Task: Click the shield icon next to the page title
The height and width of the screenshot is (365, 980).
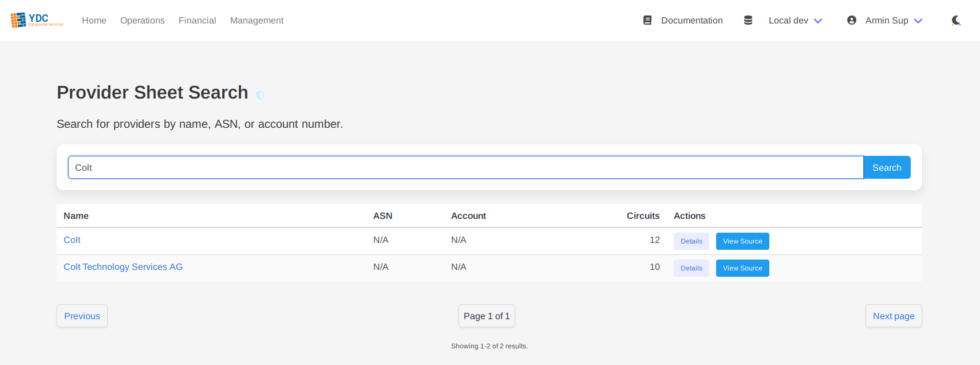Action: click(260, 95)
